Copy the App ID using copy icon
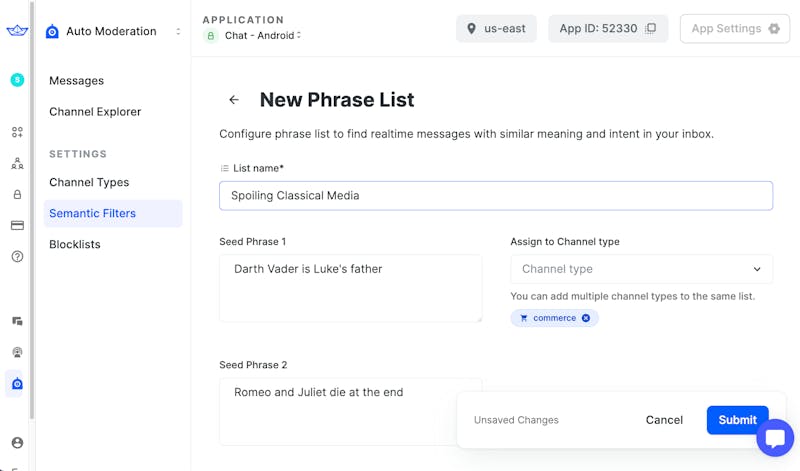This screenshot has width=800, height=471. pos(651,29)
